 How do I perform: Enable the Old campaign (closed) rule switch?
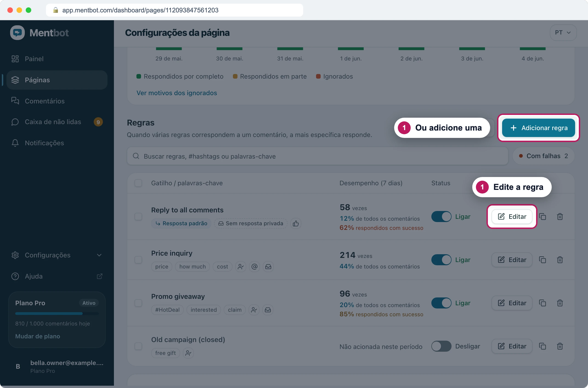click(441, 346)
